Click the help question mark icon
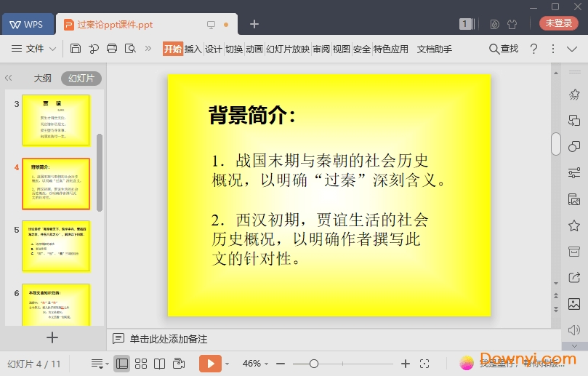The height and width of the screenshot is (376, 588). [x=533, y=49]
